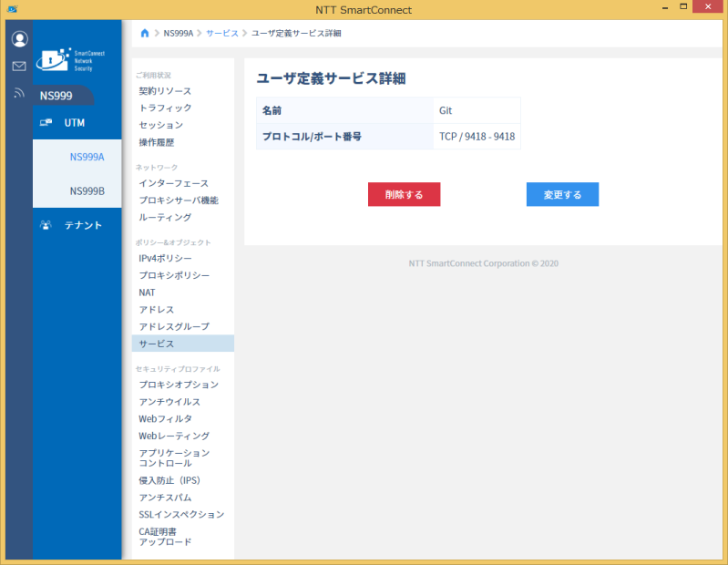Click the セキュリティプロファイル section header

(178, 369)
